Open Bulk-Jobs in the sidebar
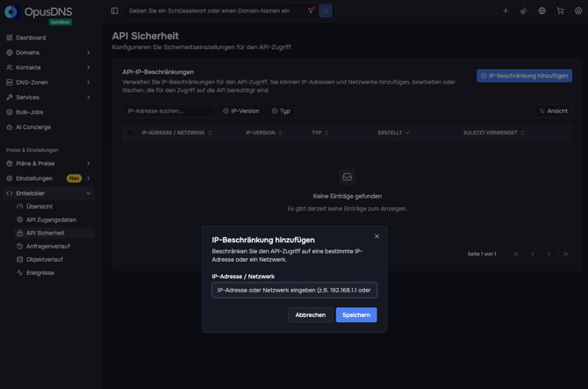The width and height of the screenshot is (588, 389). click(x=49, y=112)
